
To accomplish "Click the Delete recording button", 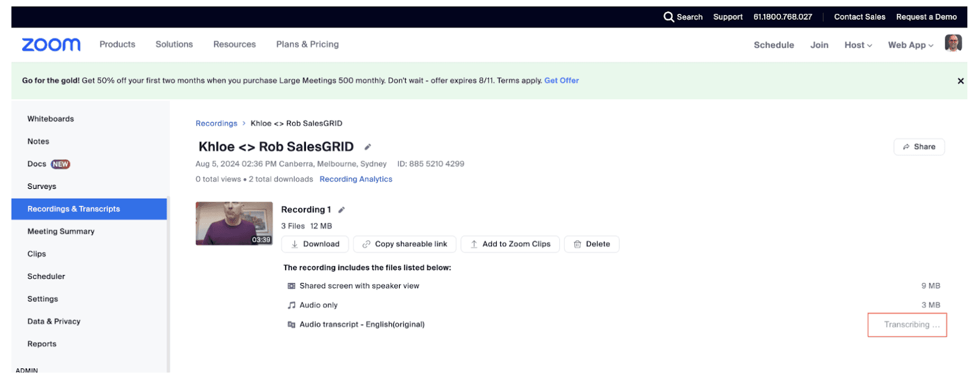I will [x=592, y=244].
